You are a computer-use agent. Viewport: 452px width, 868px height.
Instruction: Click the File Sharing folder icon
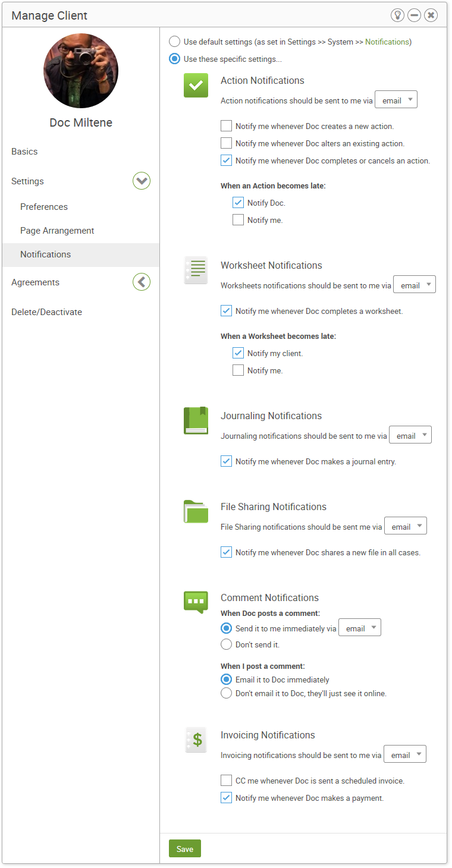point(196,511)
